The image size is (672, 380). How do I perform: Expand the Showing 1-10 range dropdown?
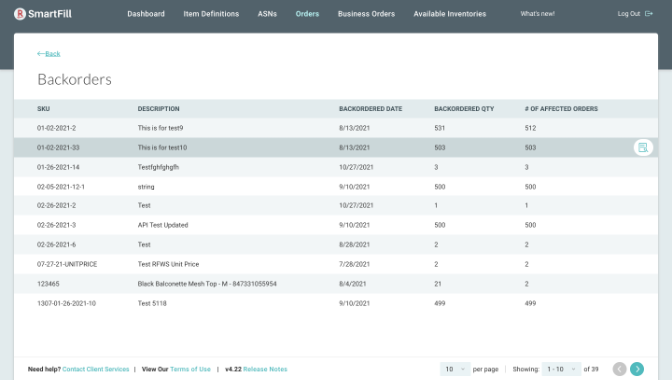coord(561,369)
